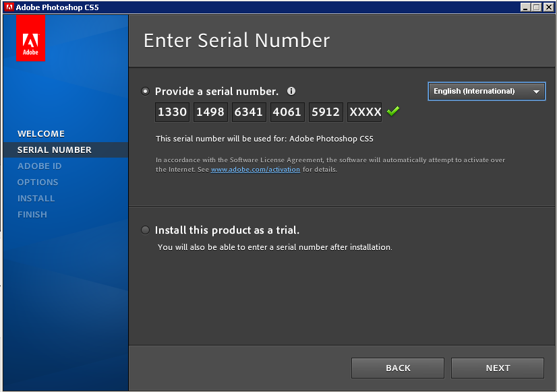
Task: Open the English (International) language dropdown
Action: pos(487,91)
